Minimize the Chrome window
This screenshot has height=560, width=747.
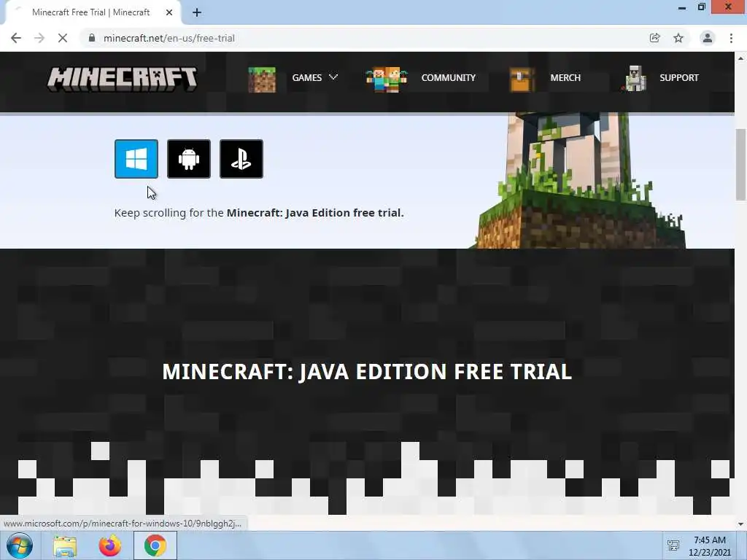click(682, 7)
